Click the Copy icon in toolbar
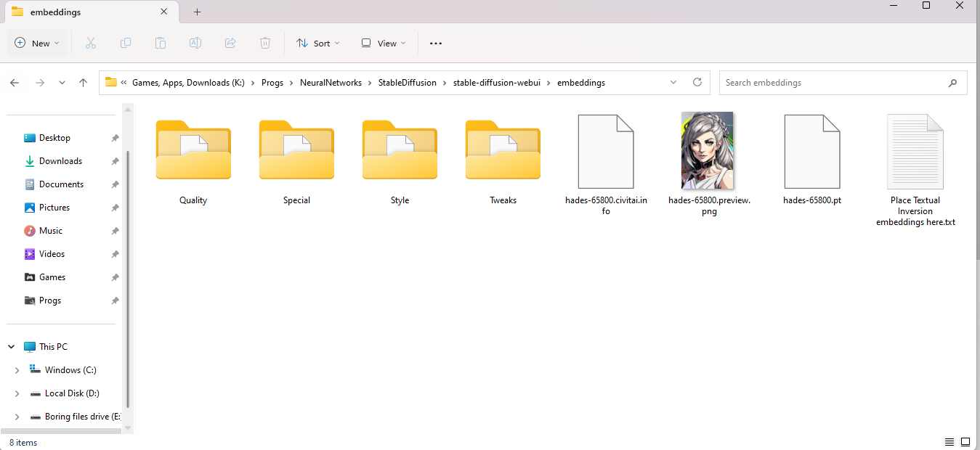Image resolution: width=980 pixels, height=450 pixels. click(x=126, y=44)
